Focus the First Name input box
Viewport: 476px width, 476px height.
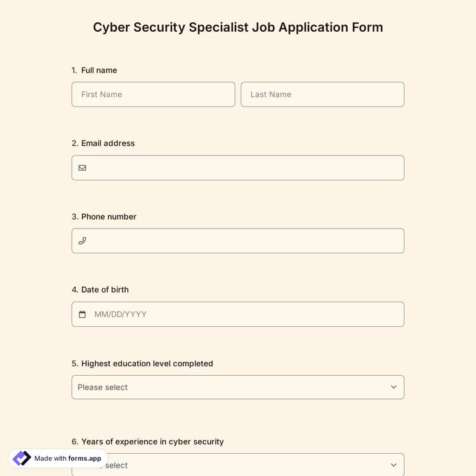click(x=153, y=95)
